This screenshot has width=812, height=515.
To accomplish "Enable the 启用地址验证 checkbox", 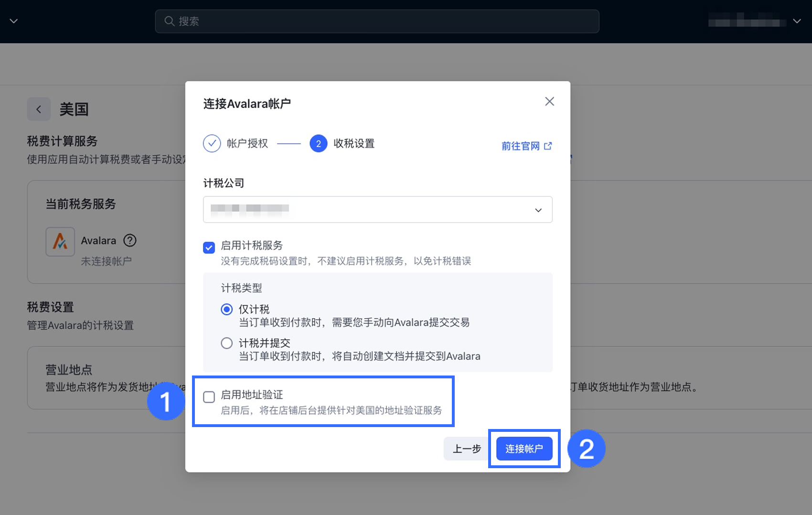I will (209, 397).
